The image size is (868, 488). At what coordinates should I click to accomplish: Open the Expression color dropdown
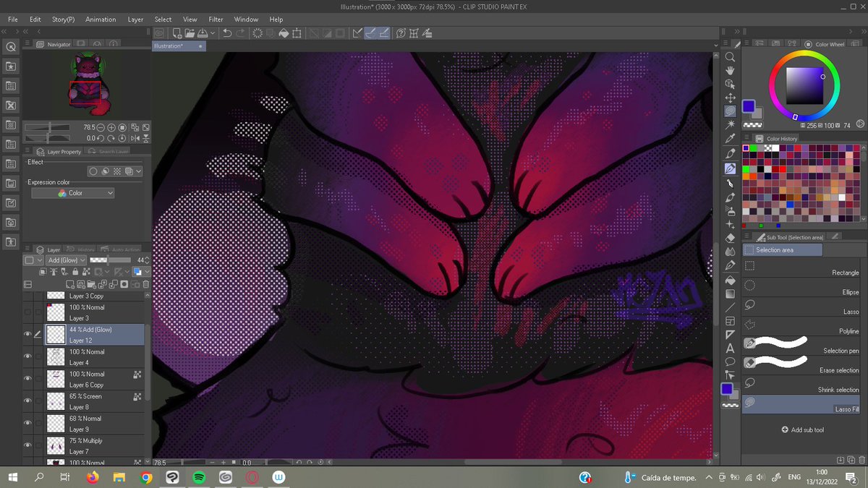(73, 193)
